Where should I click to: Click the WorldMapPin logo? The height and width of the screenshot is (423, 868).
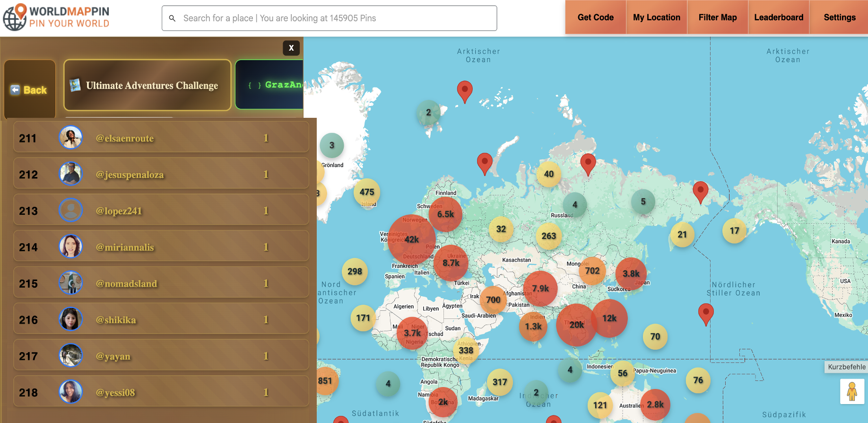click(x=56, y=18)
